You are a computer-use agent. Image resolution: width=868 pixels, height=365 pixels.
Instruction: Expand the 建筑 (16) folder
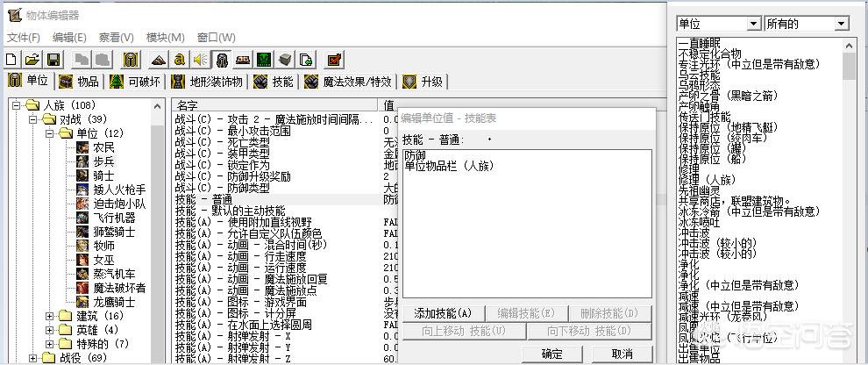click(x=50, y=316)
